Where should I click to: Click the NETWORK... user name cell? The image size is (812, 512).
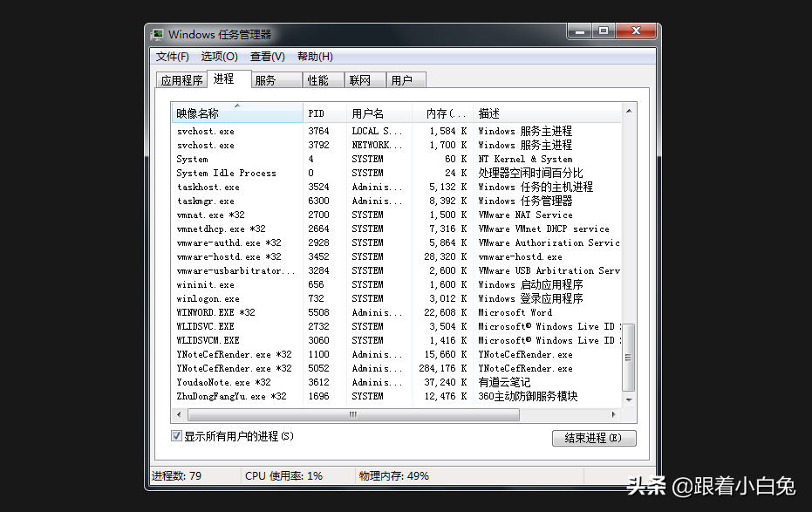[377, 145]
